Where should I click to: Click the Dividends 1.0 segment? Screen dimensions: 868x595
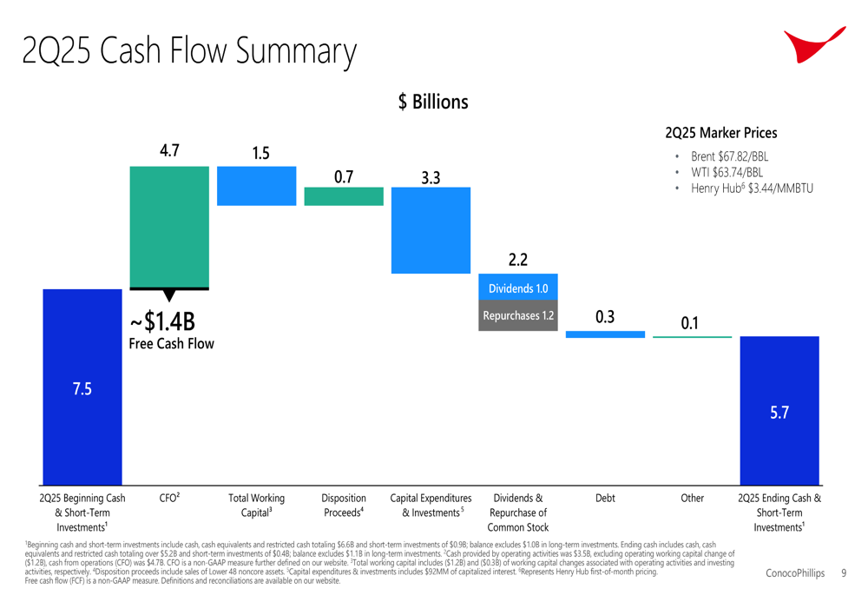coord(518,287)
